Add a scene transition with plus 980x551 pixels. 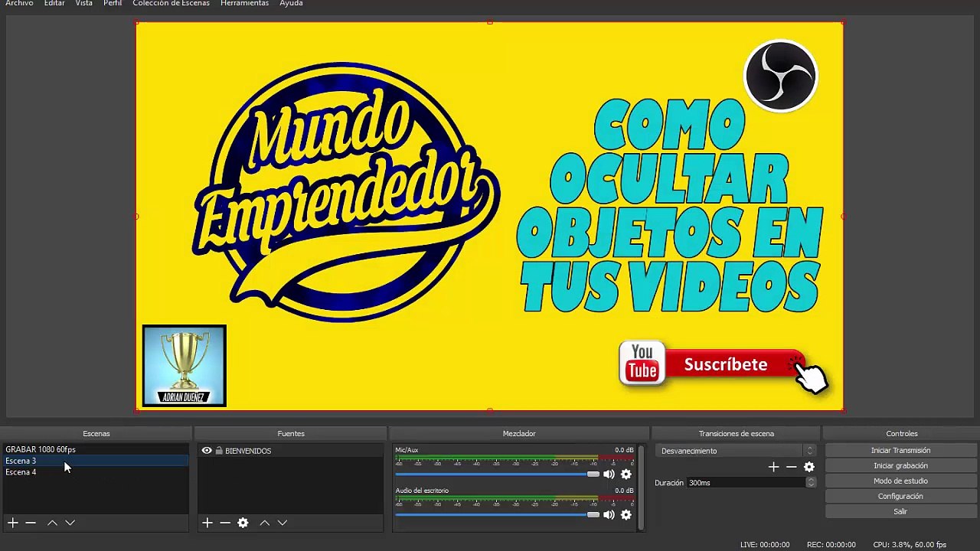pos(773,467)
